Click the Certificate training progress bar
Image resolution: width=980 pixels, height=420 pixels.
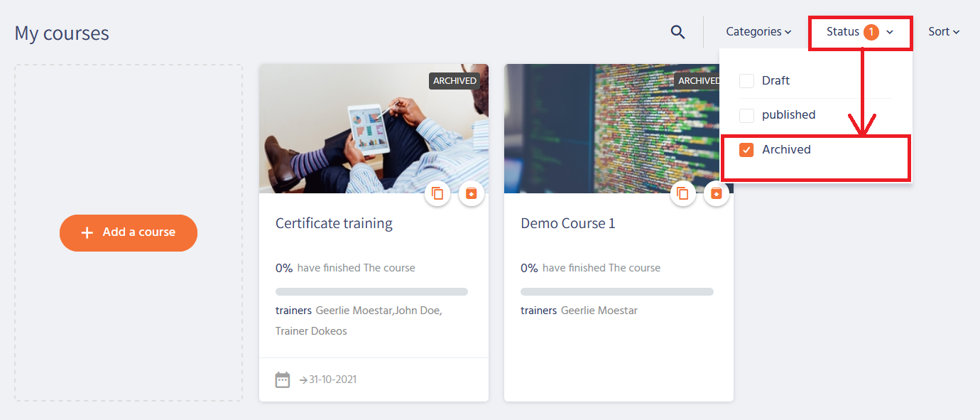coord(371,291)
